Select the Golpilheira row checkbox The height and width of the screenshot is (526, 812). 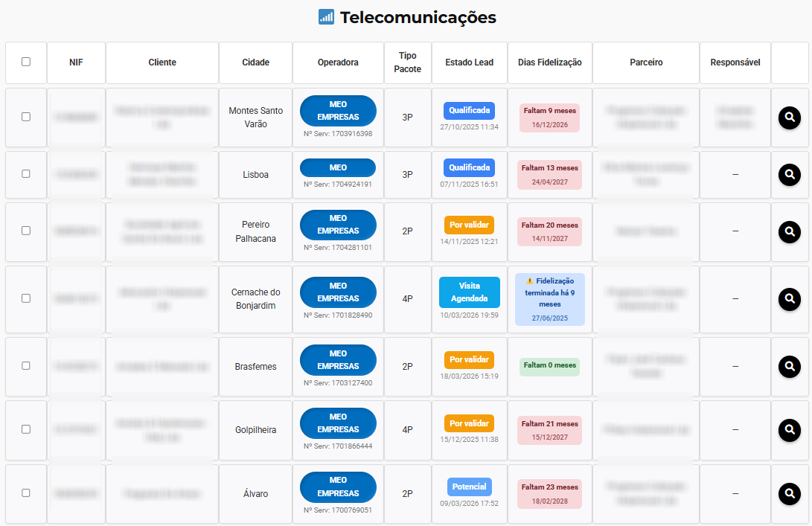tap(26, 429)
